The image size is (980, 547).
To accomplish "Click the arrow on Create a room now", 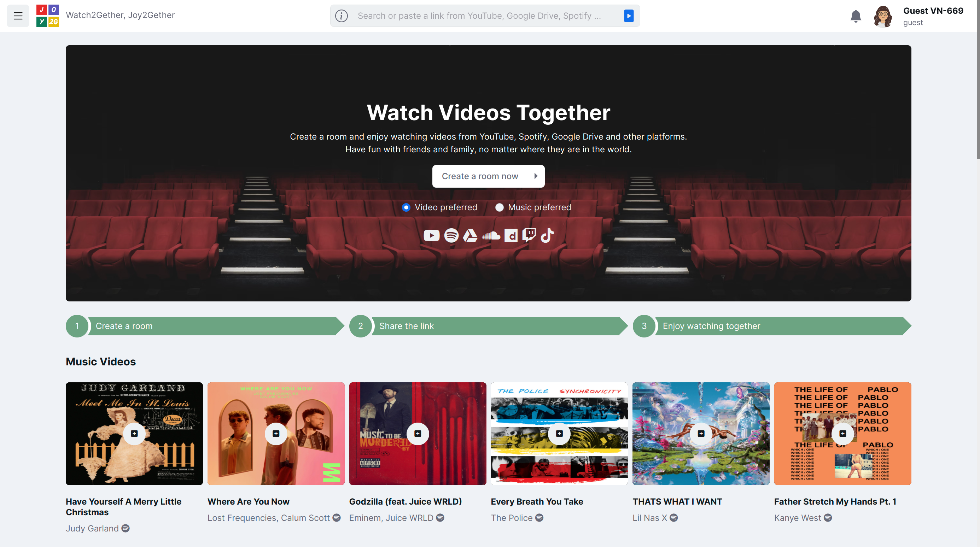I will 536,176.
